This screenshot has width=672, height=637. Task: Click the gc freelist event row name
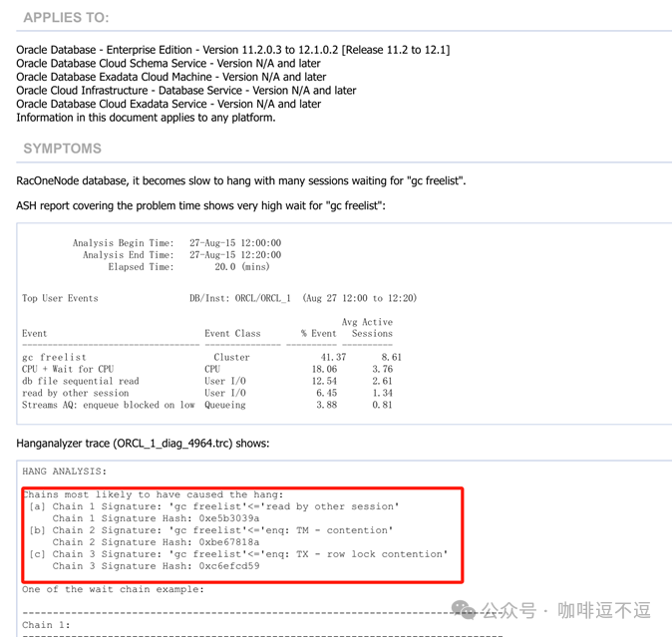tap(54, 357)
